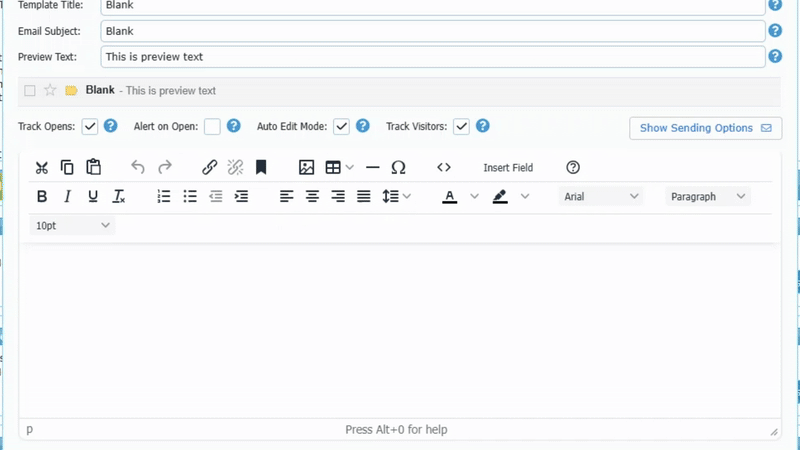
Task: Click the Paste clipboard icon
Action: click(x=93, y=168)
